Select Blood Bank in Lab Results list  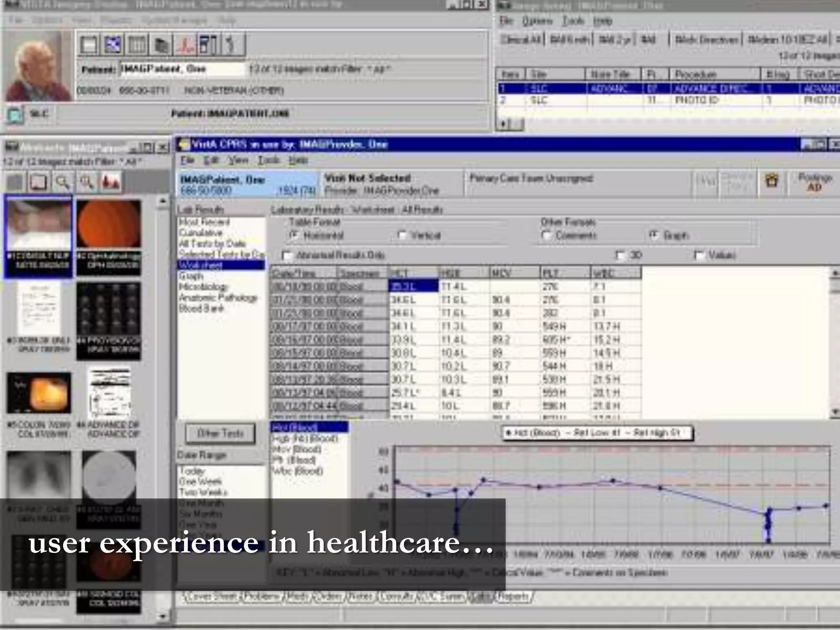[201, 308]
